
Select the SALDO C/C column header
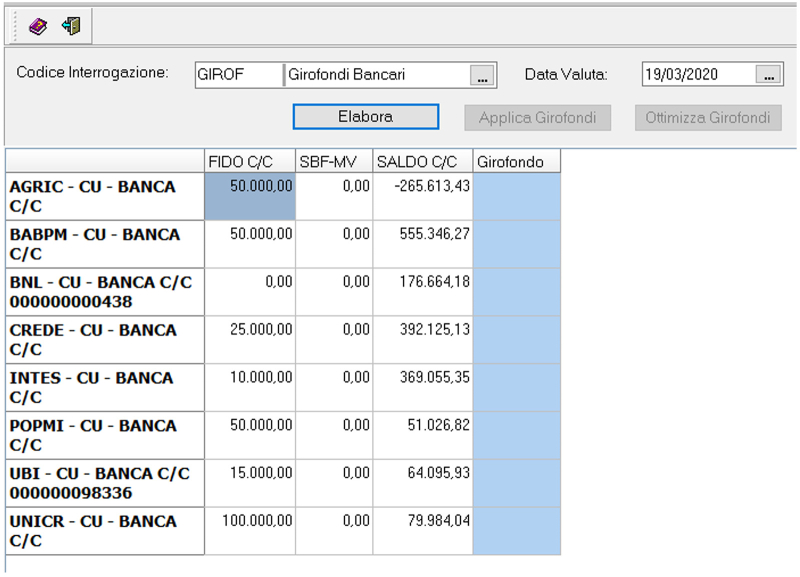tap(423, 161)
